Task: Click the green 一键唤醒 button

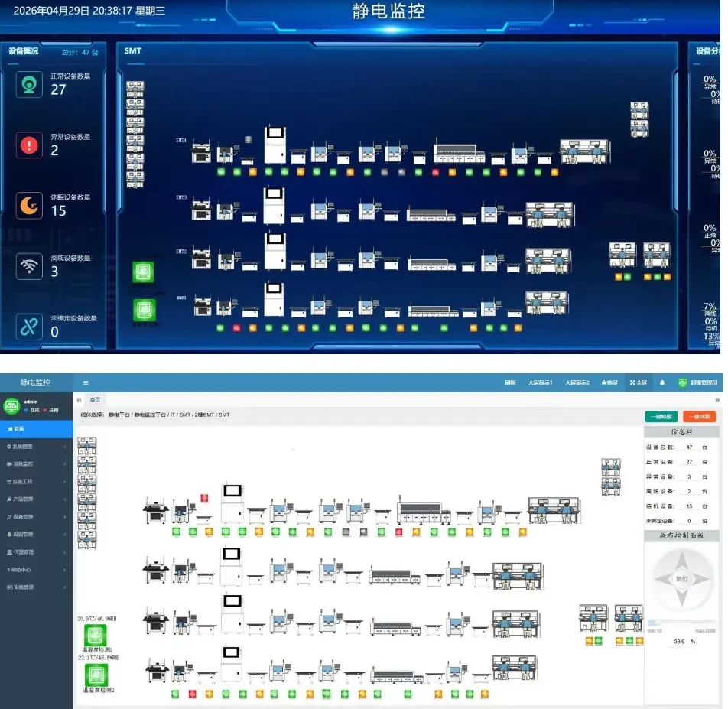Action: click(661, 417)
